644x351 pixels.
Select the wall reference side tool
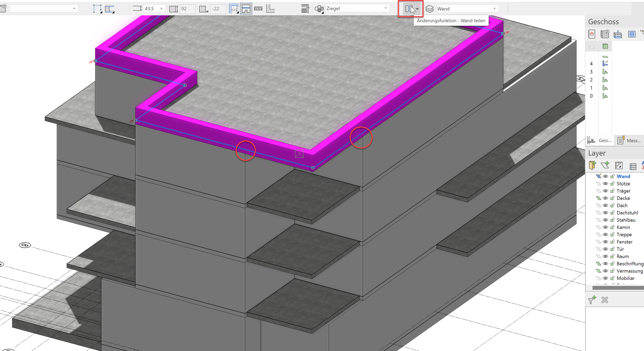click(110, 9)
